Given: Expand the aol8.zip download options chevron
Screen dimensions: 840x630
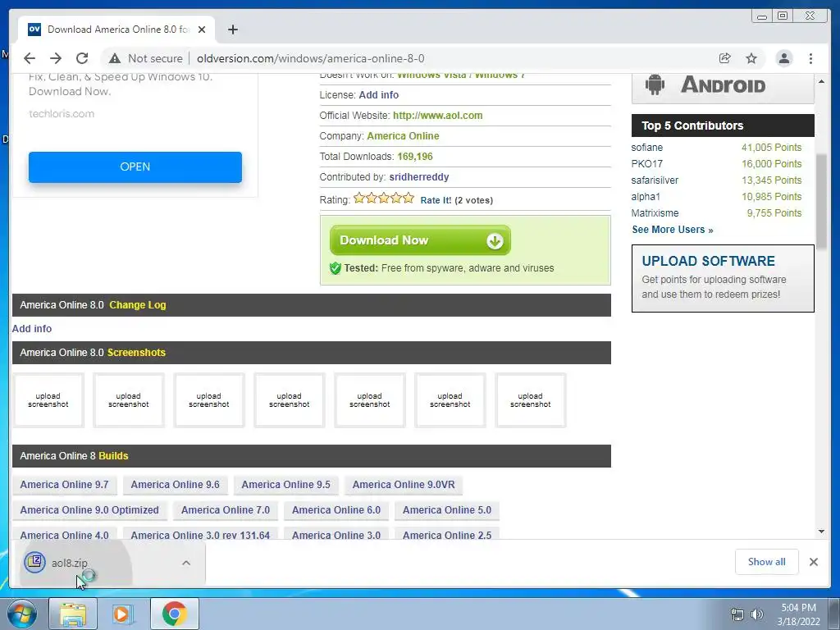Looking at the screenshot, I should click(186, 563).
